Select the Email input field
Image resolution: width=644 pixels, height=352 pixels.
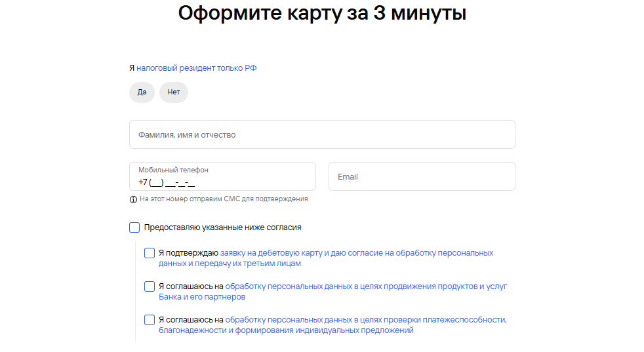tap(422, 177)
